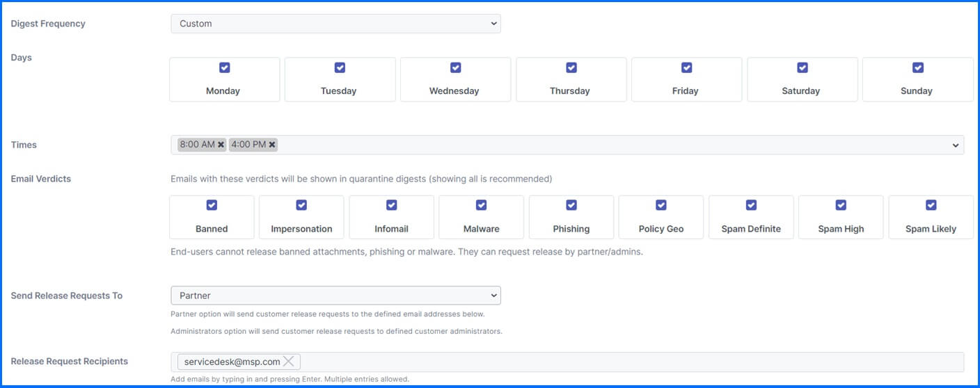This screenshot has width=980, height=388.
Task: Remove the 8:00 AM time tag
Action: (x=221, y=145)
